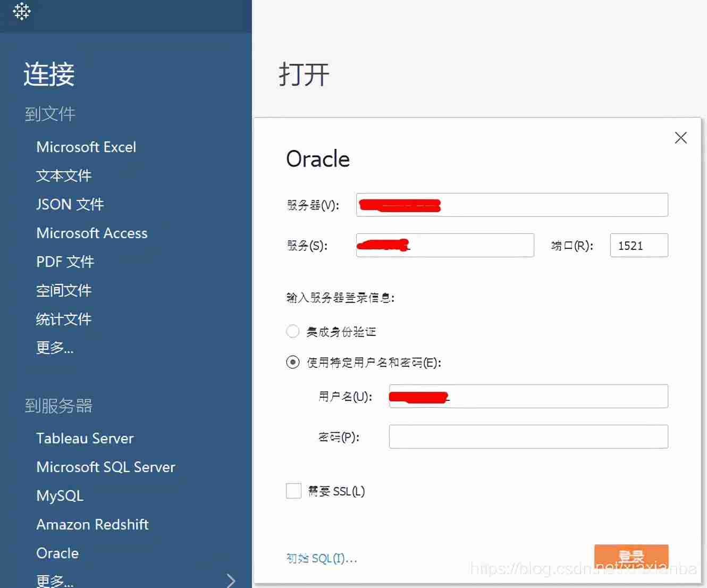The height and width of the screenshot is (588, 707).
Task: Connect to Microsoft Access
Action: click(92, 233)
